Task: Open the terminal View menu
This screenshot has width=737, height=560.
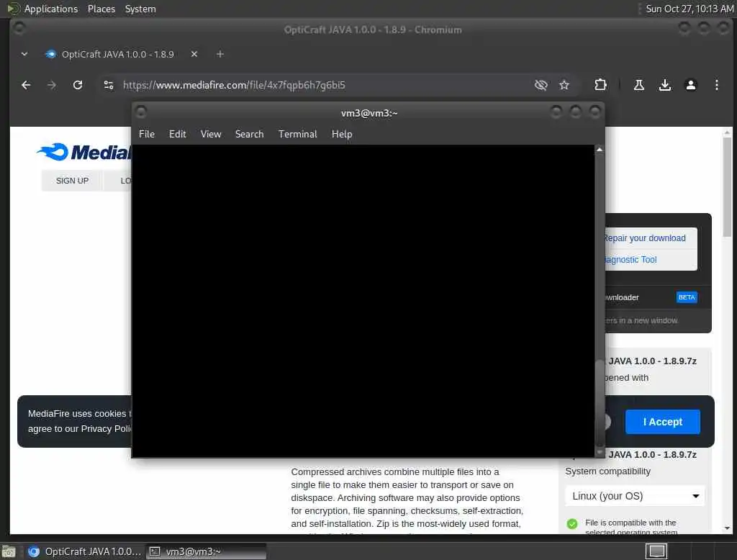Action: [211, 134]
